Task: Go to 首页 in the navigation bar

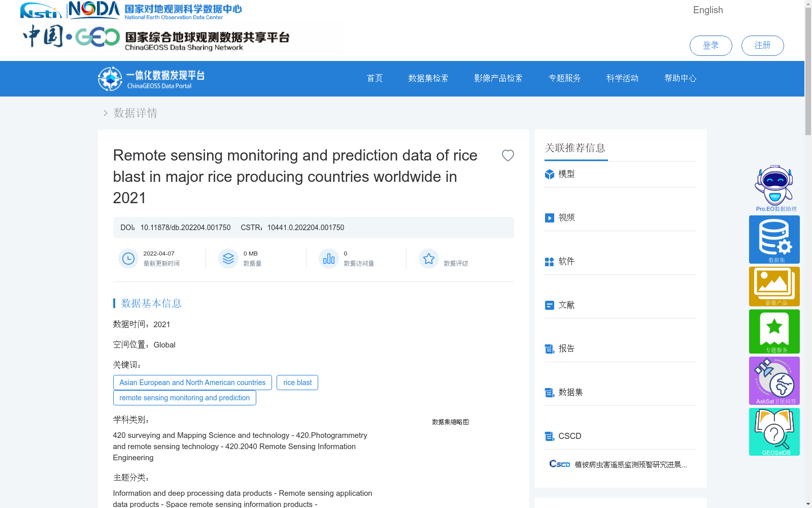Action: point(375,78)
